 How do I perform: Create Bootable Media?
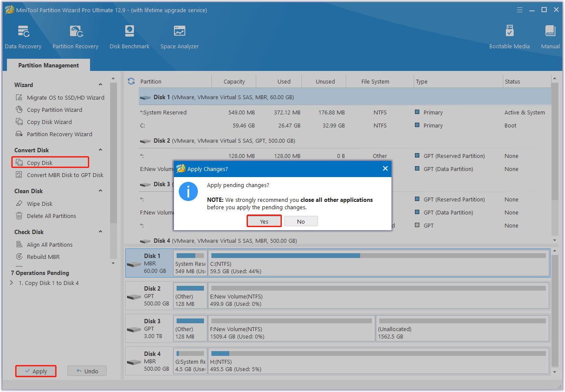(509, 37)
